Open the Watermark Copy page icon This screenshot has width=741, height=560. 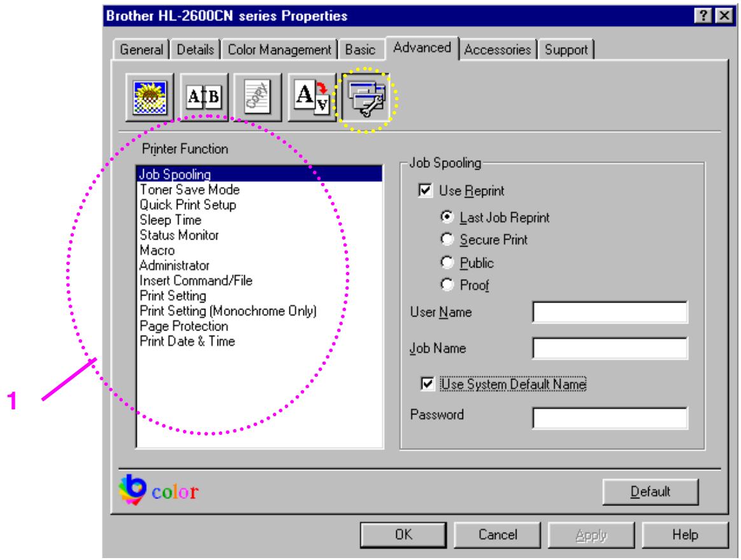(x=258, y=97)
